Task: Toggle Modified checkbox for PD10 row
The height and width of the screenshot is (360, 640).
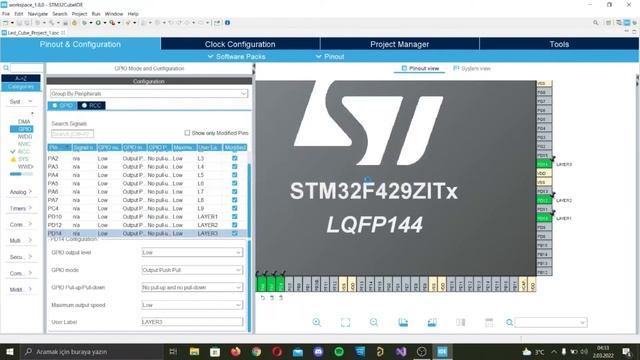Action: 234,217
